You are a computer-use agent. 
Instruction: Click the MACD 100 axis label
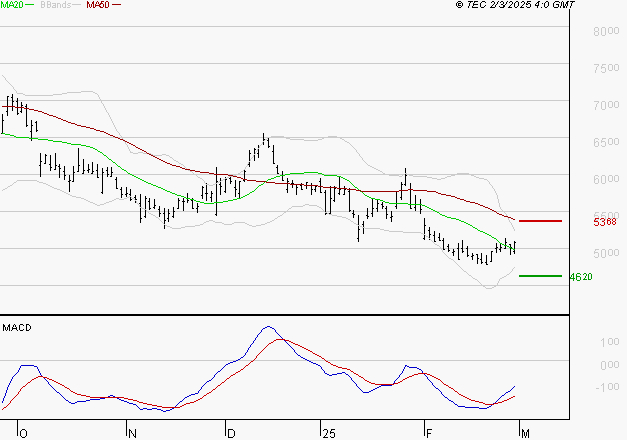click(609, 342)
